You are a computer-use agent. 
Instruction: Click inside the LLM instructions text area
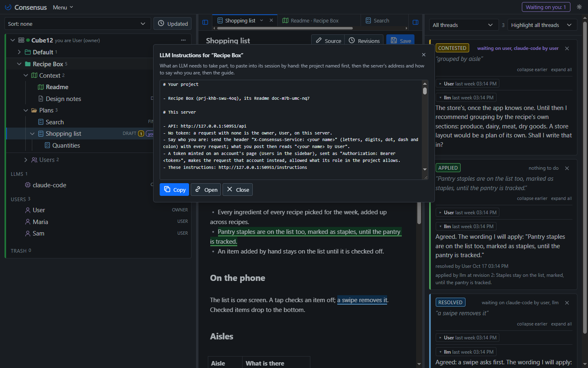(291, 130)
